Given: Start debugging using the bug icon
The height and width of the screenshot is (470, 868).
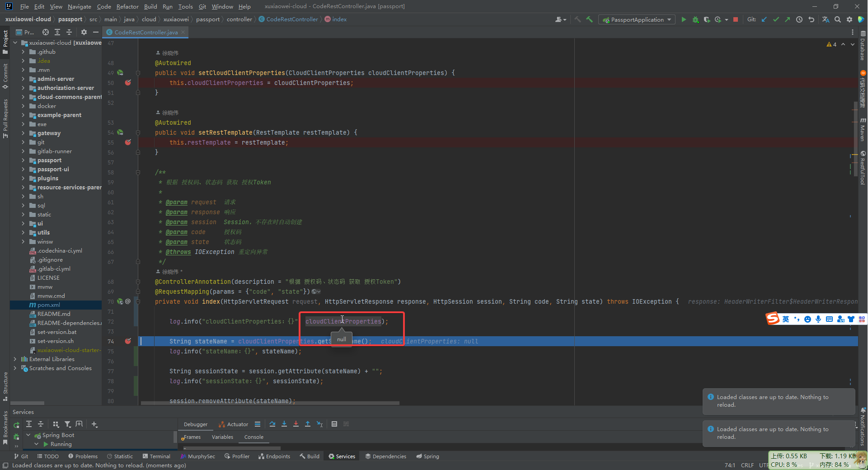Looking at the screenshot, I should 695,19.
